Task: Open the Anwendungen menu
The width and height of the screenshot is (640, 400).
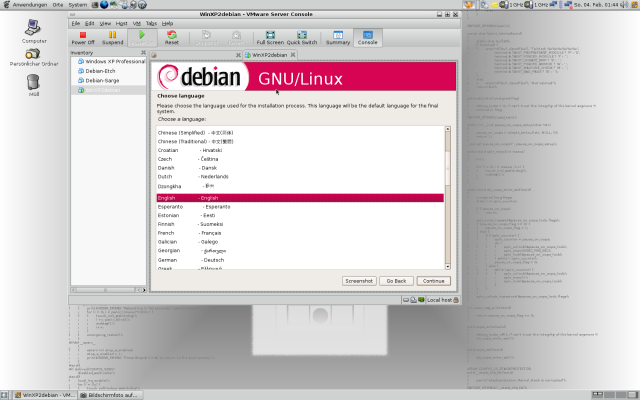Action: [30, 5]
